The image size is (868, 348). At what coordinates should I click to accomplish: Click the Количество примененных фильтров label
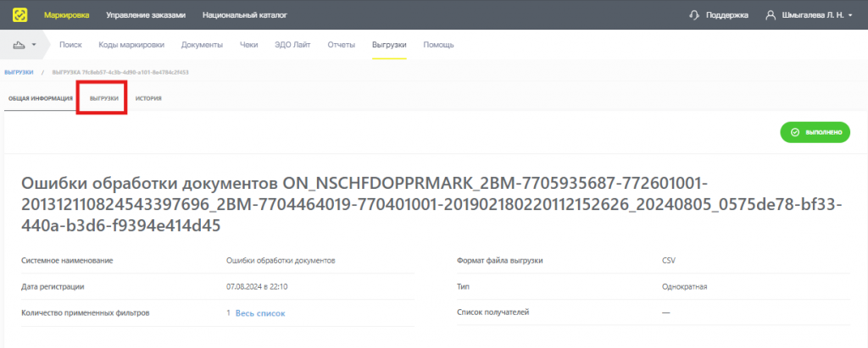click(86, 313)
